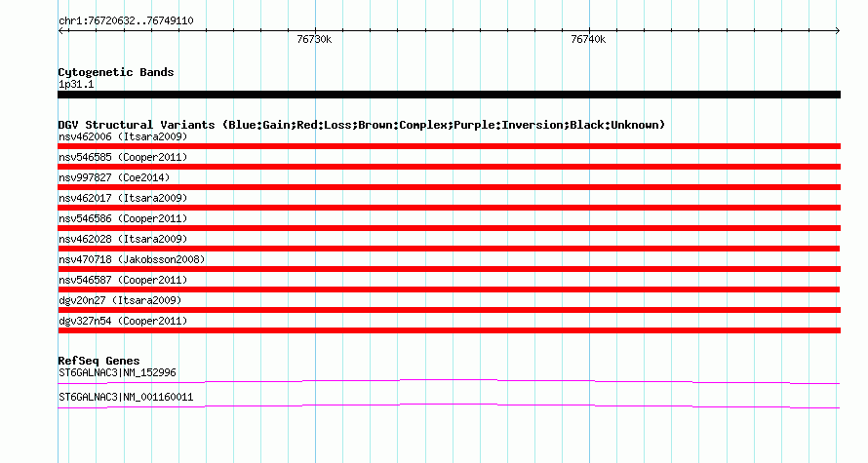The height and width of the screenshot is (463, 868).
Task: Select the DGV Structural Variants track title
Action: (362, 125)
